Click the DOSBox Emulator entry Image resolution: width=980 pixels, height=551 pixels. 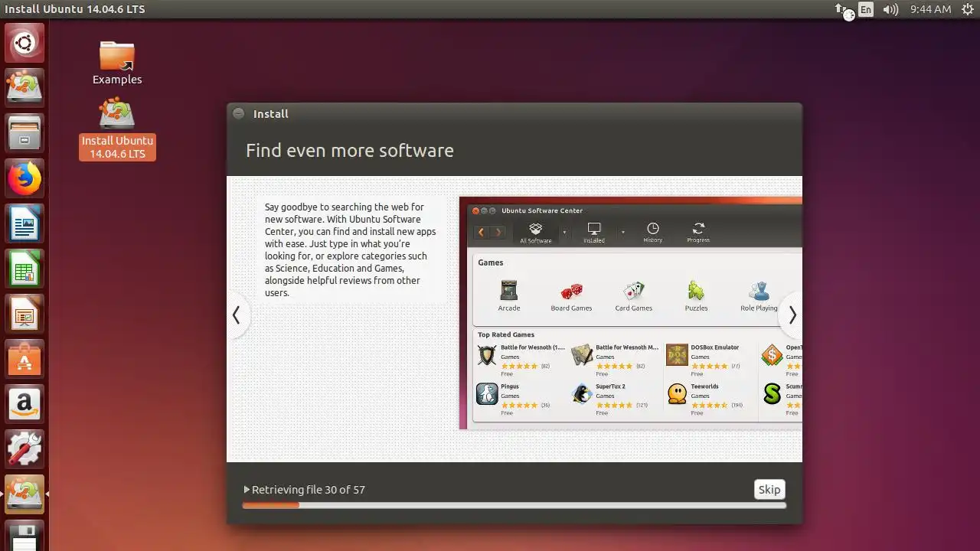coord(705,360)
